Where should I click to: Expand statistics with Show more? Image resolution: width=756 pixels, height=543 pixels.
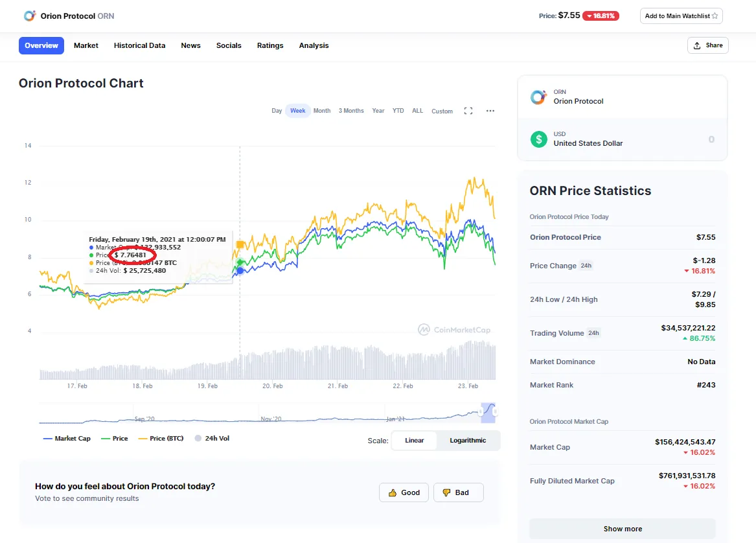623,529
